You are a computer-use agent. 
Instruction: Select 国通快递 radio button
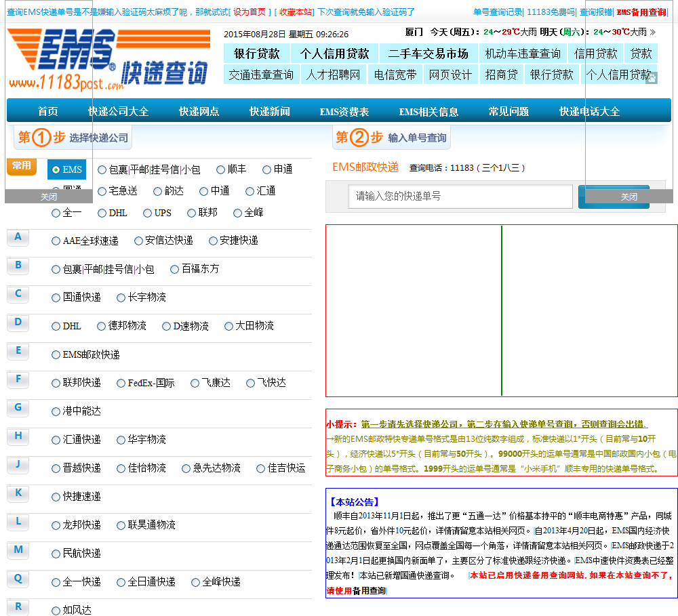pos(56,298)
